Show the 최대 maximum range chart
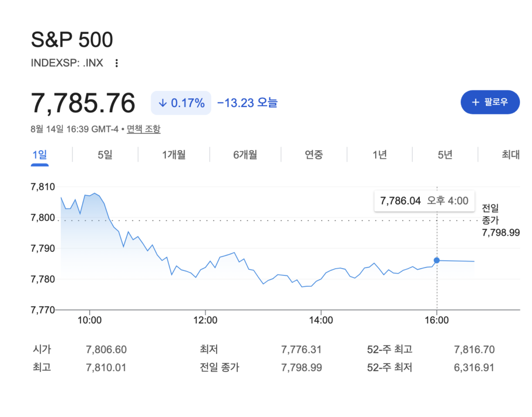Image resolution: width=532 pixels, height=417 pixels. [x=511, y=155]
